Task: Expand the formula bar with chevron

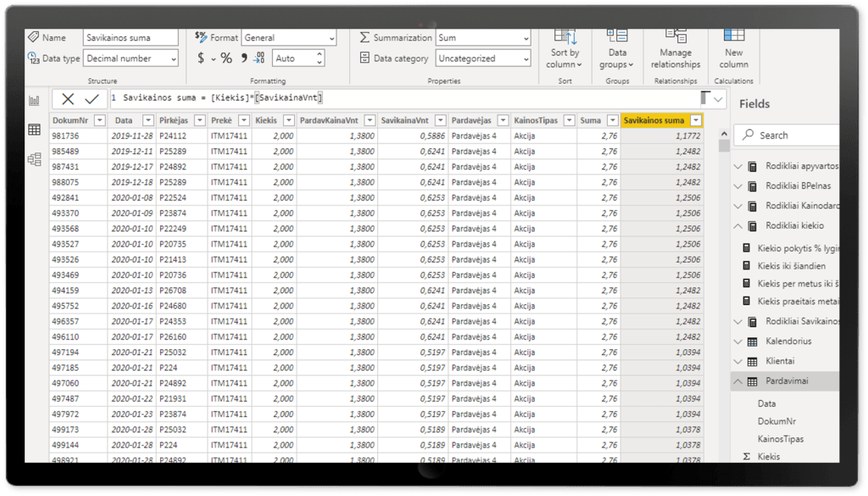Action: pyautogui.click(x=719, y=99)
